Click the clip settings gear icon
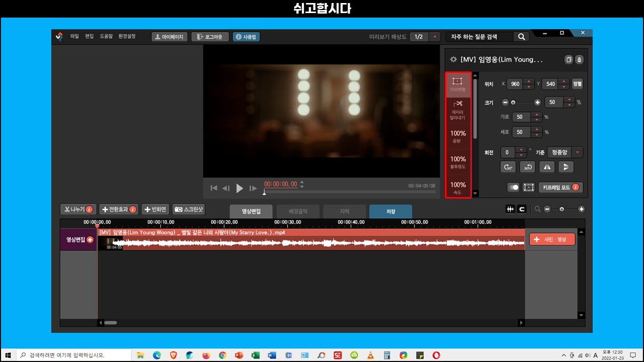Viewport: 644px width, 362px height. 453,59
